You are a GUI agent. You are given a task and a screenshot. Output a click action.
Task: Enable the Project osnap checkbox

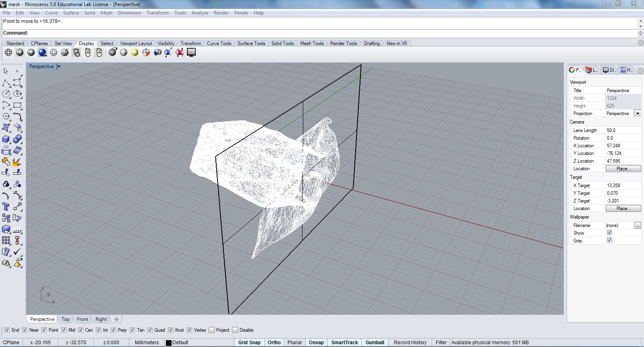point(212,330)
